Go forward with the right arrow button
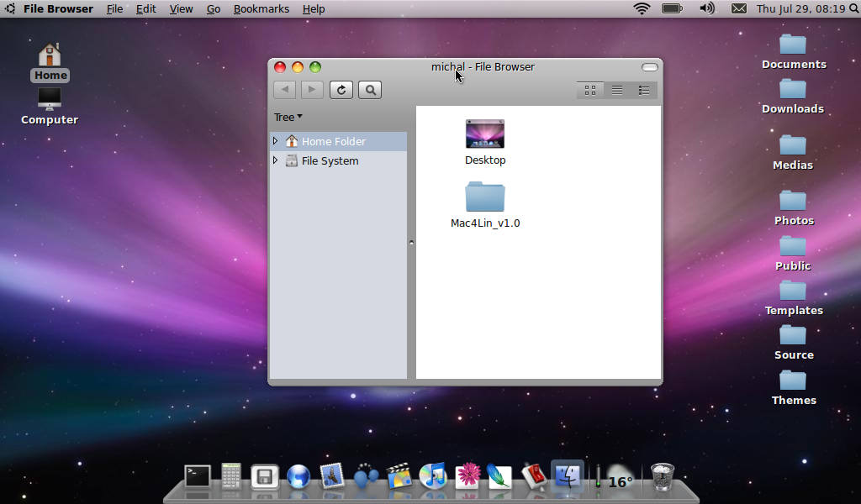 click(x=311, y=89)
